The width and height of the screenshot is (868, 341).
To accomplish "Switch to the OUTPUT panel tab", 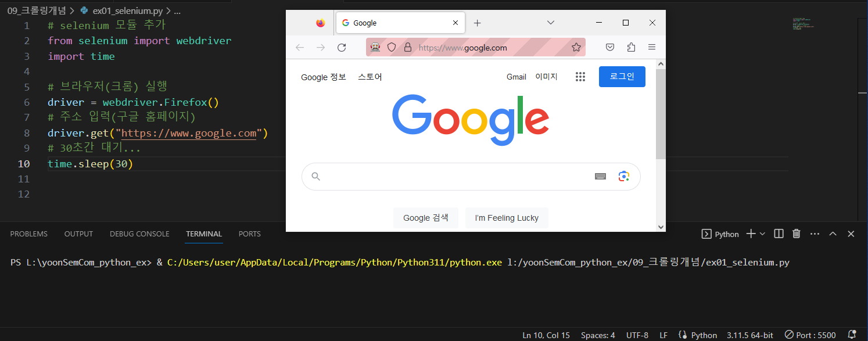I will pos(78,234).
